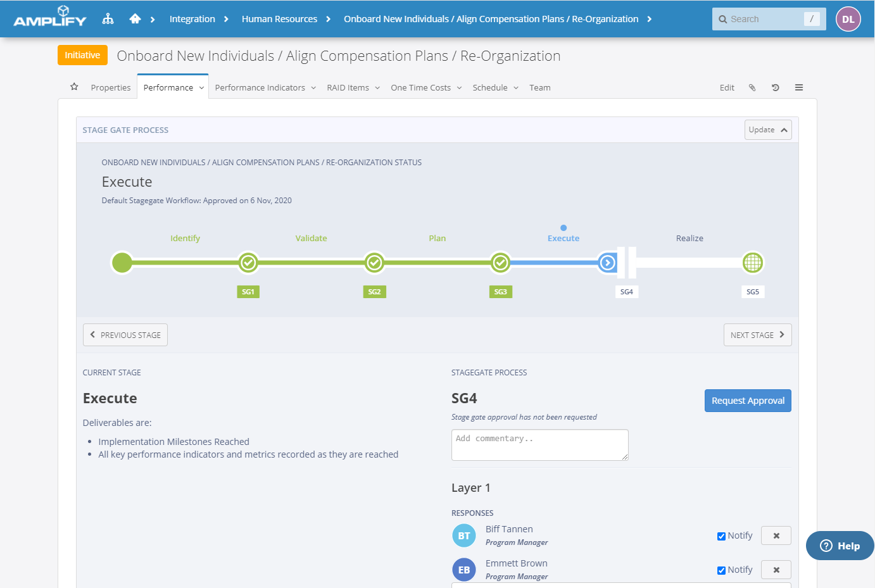
Task: Open the history icon
Action: pyautogui.click(x=776, y=87)
